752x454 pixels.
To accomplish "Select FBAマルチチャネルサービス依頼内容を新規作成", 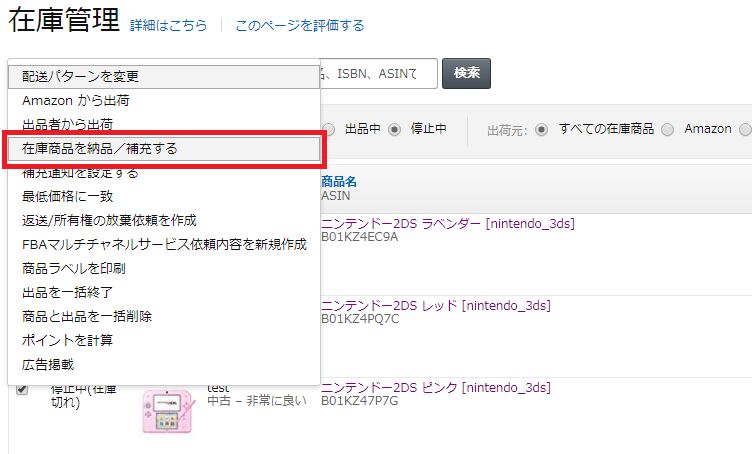I will (164, 244).
